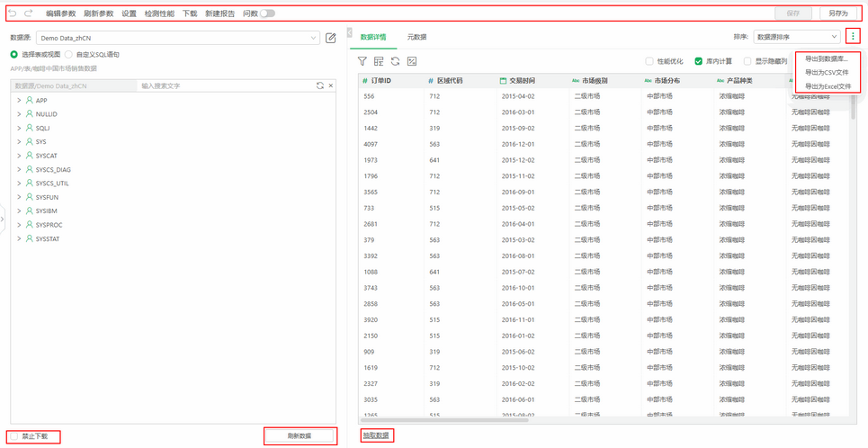
Task: Click the 抽取数据 link
Action: pyautogui.click(x=376, y=435)
